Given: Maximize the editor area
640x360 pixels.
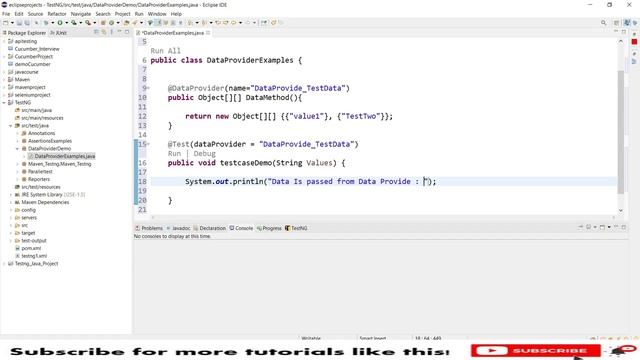Looking at the screenshot, I should 624,31.
